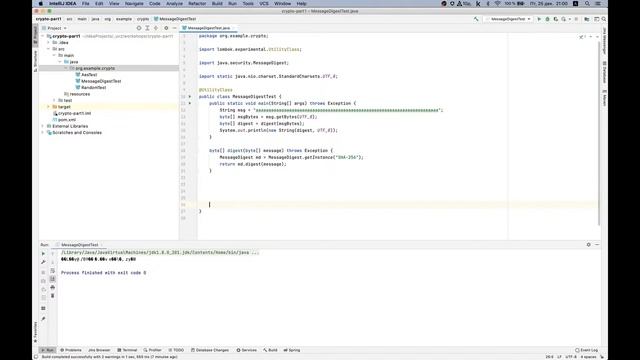Screen dimensions: 640x360
Task: Open MessageDigestTest run configuration dropdown
Action: point(509,19)
